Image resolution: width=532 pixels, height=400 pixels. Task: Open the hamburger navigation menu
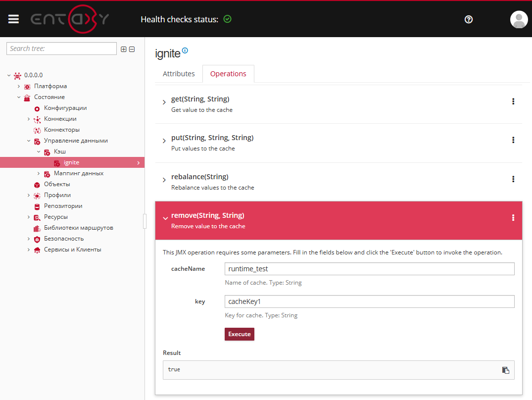pyautogui.click(x=13, y=19)
